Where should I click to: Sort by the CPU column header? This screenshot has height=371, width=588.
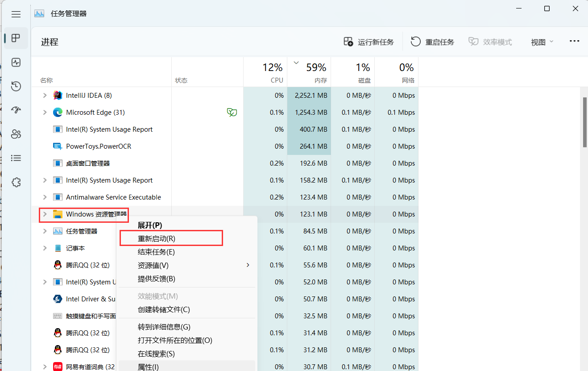pos(265,72)
